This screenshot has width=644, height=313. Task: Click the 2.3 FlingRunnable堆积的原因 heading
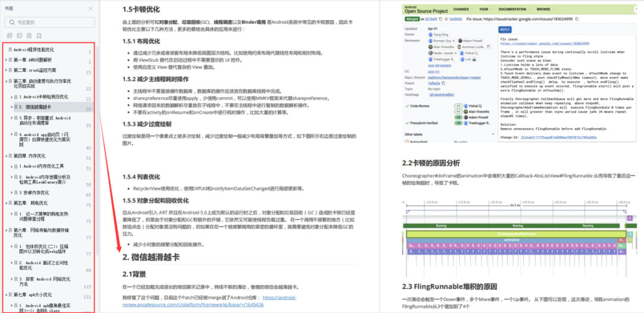click(x=450, y=286)
